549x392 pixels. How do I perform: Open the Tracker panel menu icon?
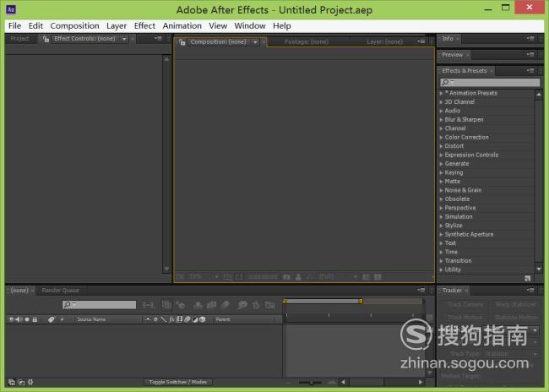click(x=530, y=291)
